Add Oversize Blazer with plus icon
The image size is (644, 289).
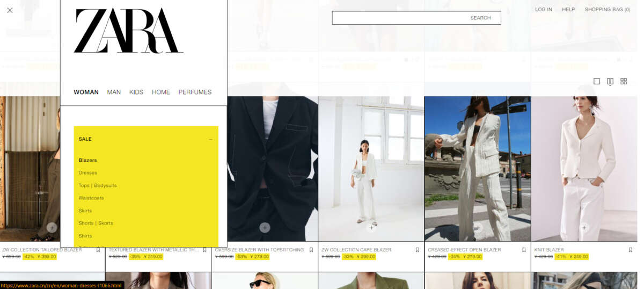click(265, 228)
